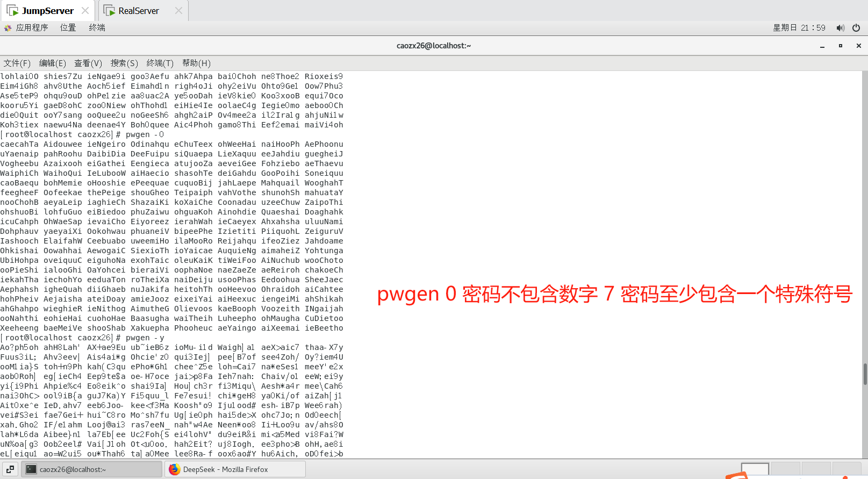Open the 终端(T) terminal menu
Screen dimensions: 868x479
point(160,63)
